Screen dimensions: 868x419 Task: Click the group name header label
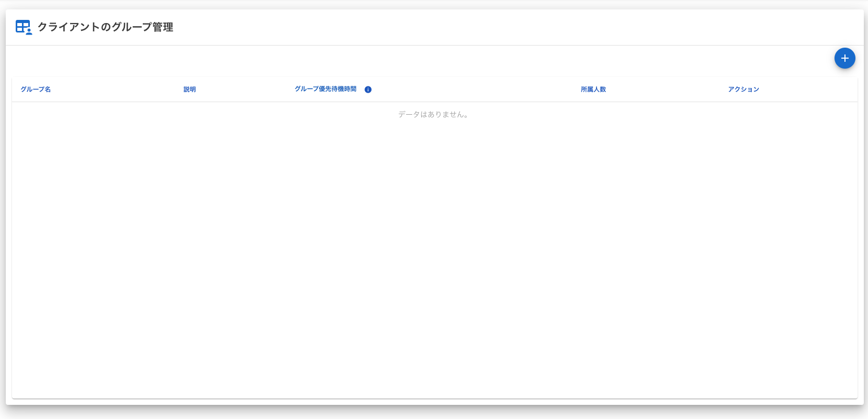tap(36, 90)
